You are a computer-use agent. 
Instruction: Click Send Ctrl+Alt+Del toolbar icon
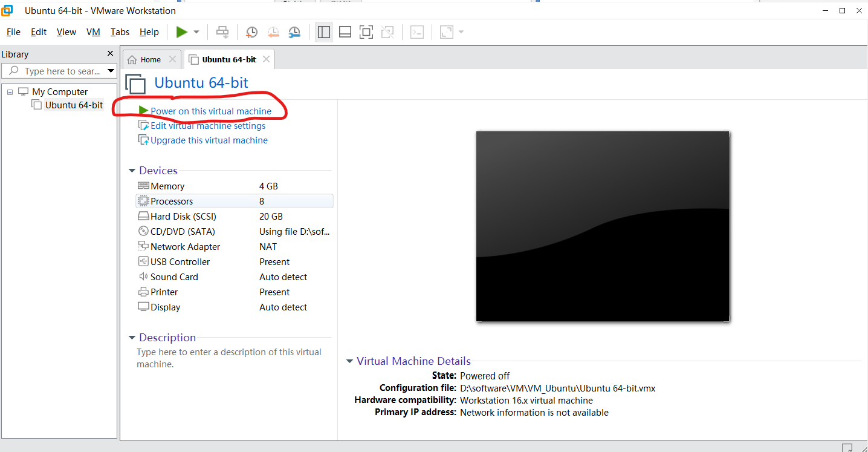[x=222, y=32]
